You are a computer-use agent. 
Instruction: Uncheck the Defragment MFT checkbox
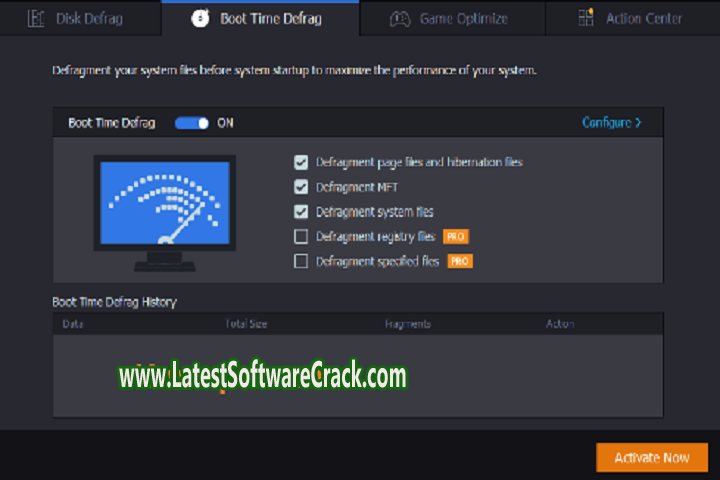tap(301, 187)
